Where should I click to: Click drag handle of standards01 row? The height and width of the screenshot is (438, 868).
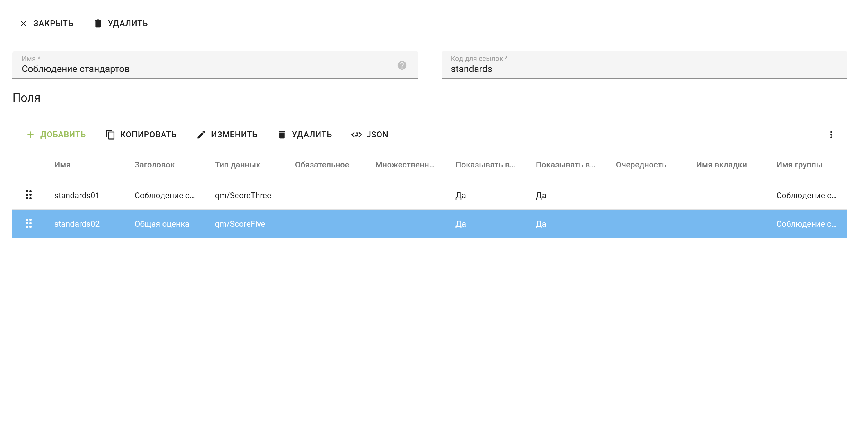click(29, 195)
